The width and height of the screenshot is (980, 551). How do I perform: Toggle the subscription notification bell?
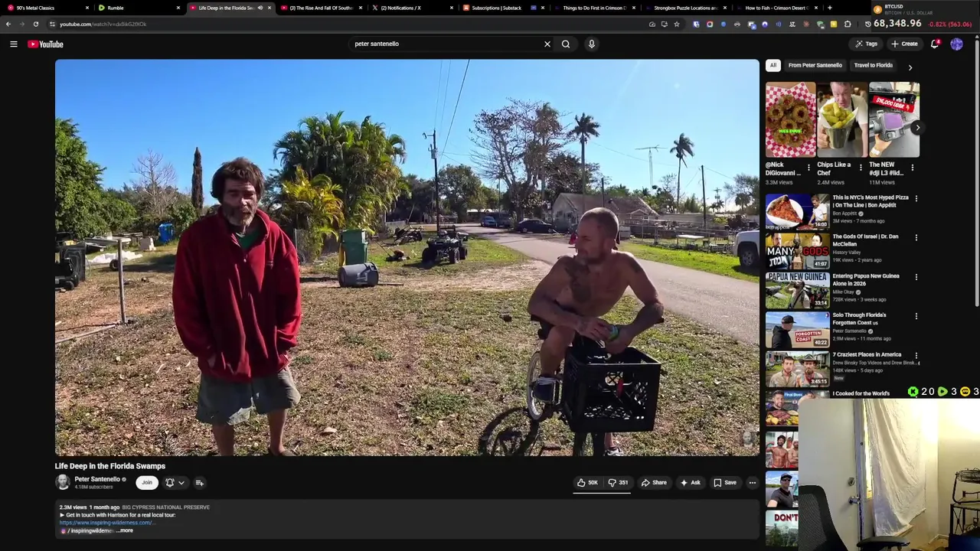click(x=170, y=483)
